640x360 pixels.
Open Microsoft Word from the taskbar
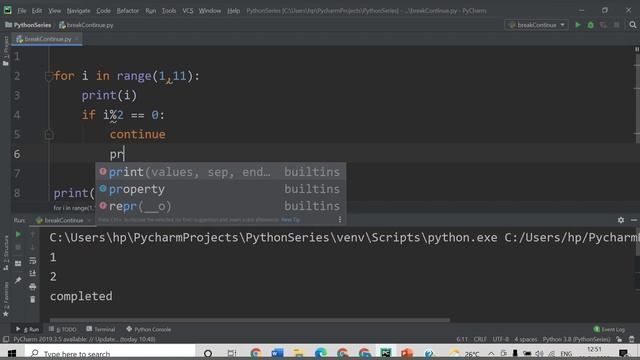[278, 353]
